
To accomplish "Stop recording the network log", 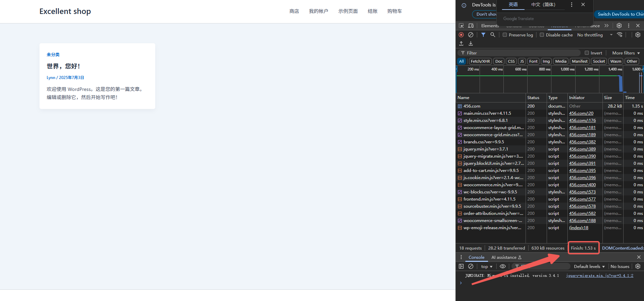I will click(x=461, y=35).
